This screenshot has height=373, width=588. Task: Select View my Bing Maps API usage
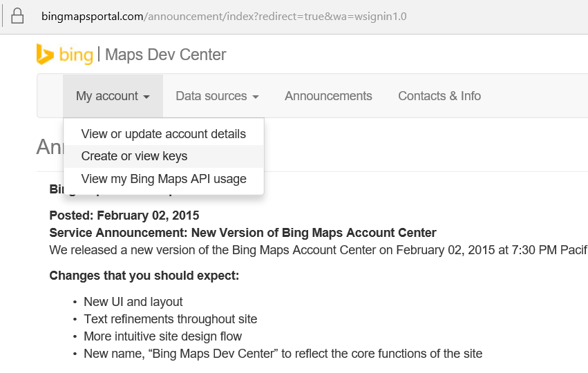164,179
